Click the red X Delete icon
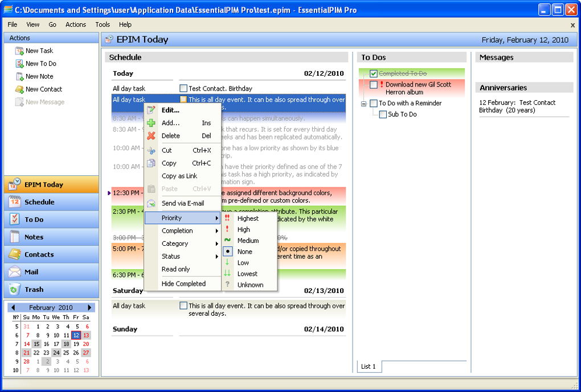The height and width of the screenshot is (392, 581). click(x=151, y=136)
